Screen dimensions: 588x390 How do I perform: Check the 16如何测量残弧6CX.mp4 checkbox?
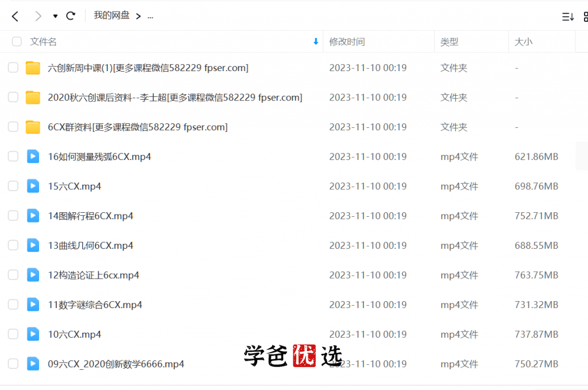tap(13, 156)
